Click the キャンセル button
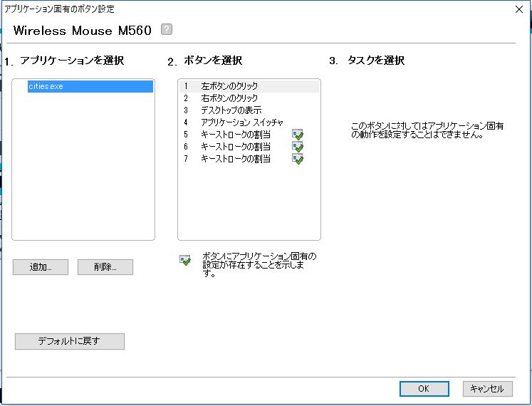This screenshot has width=532, height=406. click(488, 389)
